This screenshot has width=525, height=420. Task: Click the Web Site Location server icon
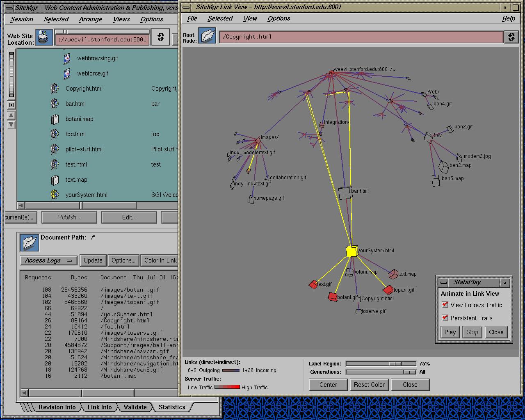pos(44,37)
